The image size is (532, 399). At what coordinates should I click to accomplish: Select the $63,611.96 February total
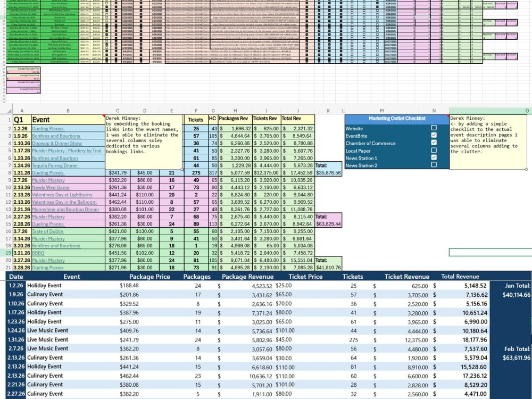coord(516,358)
